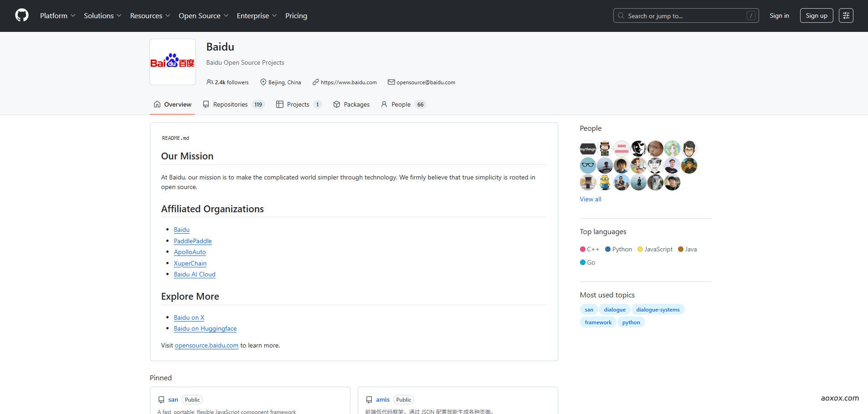This screenshot has height=414, width=868.
Task: Focus the Search or jump to field
Action: pos(685,15)
